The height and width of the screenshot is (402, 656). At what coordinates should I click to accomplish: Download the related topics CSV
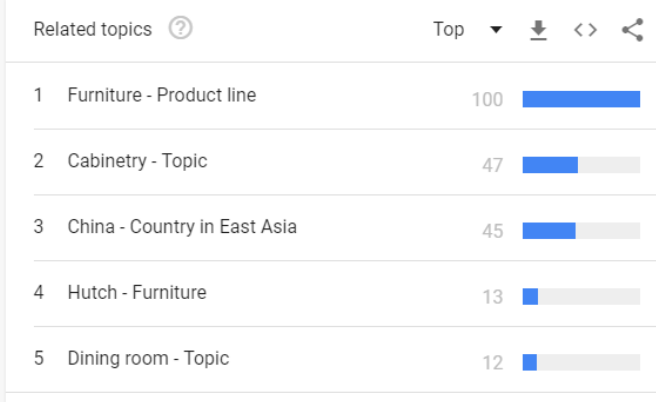[x=538, y=30]
